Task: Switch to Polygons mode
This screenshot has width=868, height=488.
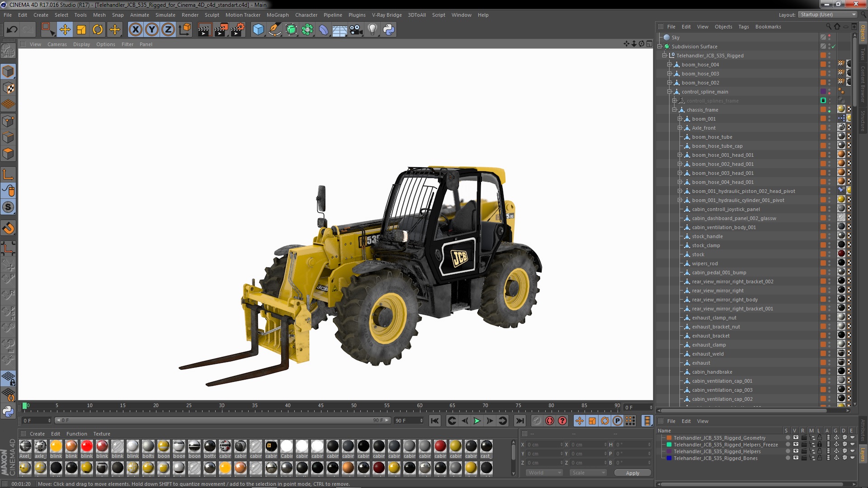Action: pos(8,154)
